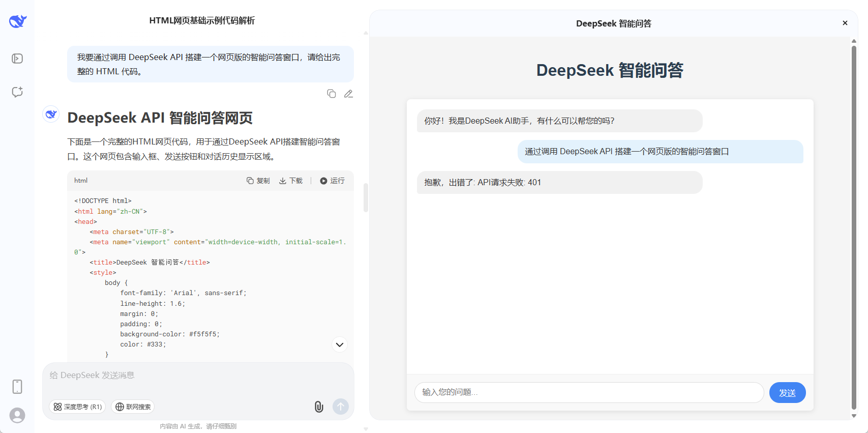Screen dimensions: 868x433
Task: Click the DeepSeek avatar beside the answer
Action: point(51,114)
